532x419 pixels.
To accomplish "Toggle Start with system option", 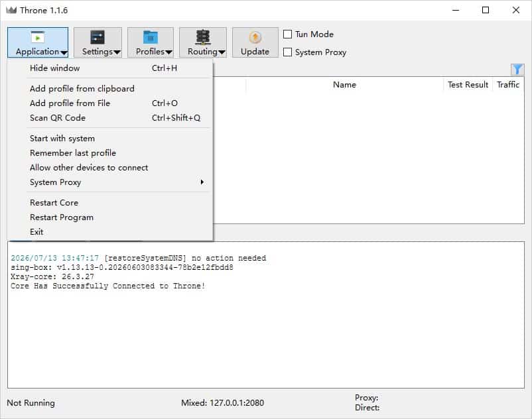I will 110,139.
